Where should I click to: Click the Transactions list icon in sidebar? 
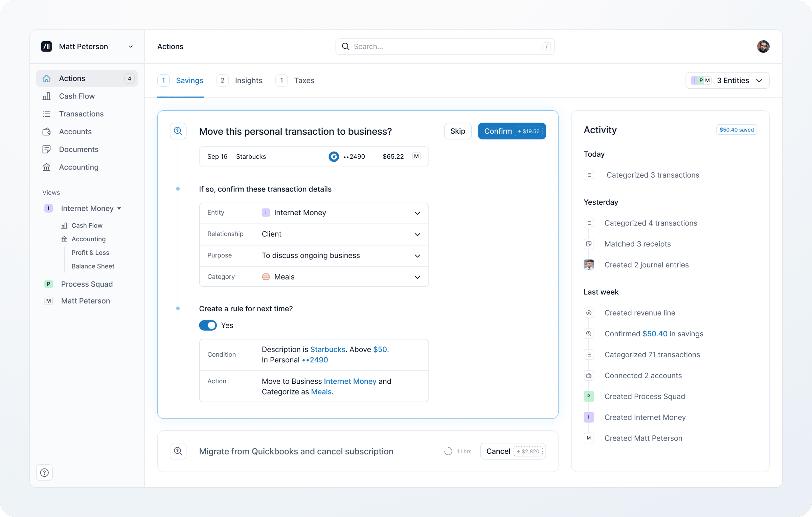pos(47,114)
